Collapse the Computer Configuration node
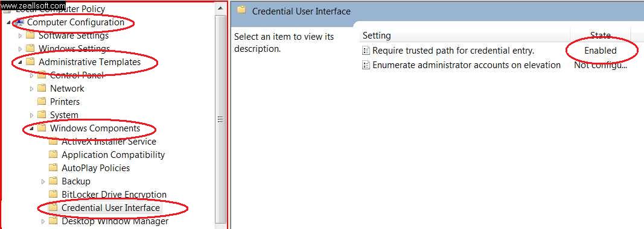Image resolution: width=644 pixels, height=229 pixels. (x=9, y=22)
